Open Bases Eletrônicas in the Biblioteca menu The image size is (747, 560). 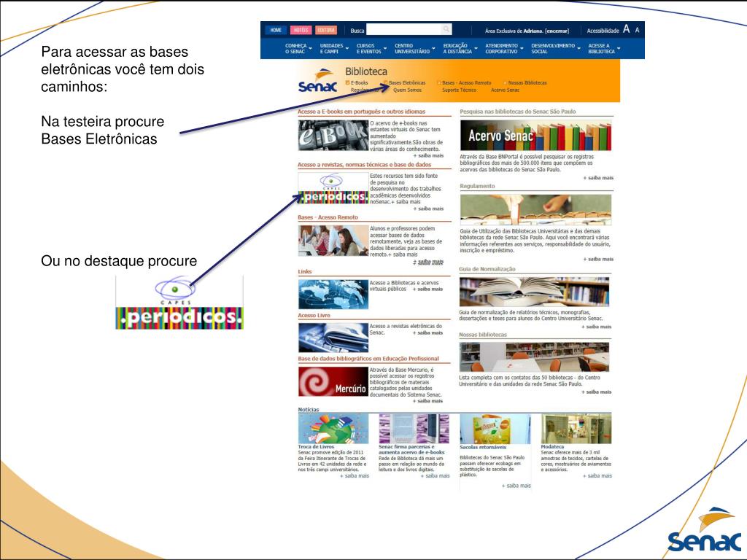point(407,83)
